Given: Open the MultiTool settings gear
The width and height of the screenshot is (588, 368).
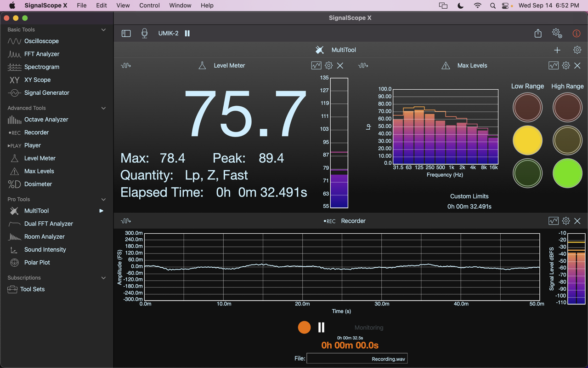Looking at the screenshot, I should pos(577,50).
